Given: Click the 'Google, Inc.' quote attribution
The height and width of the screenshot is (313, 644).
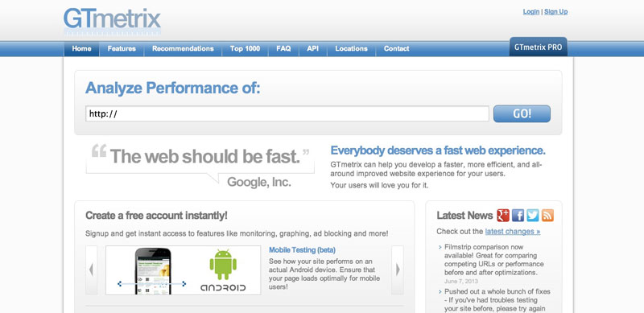Looking at the screenshot, I should pos(259,182).
